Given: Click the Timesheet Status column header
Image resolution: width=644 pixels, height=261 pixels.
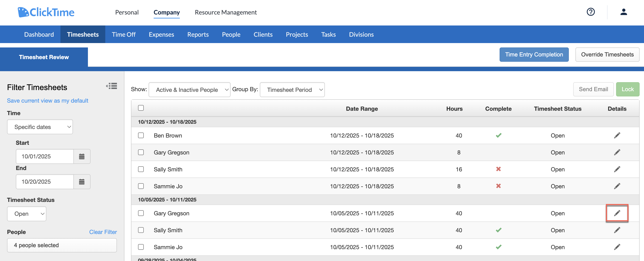Looking at the screenshot, I should [x=557, y=109].
